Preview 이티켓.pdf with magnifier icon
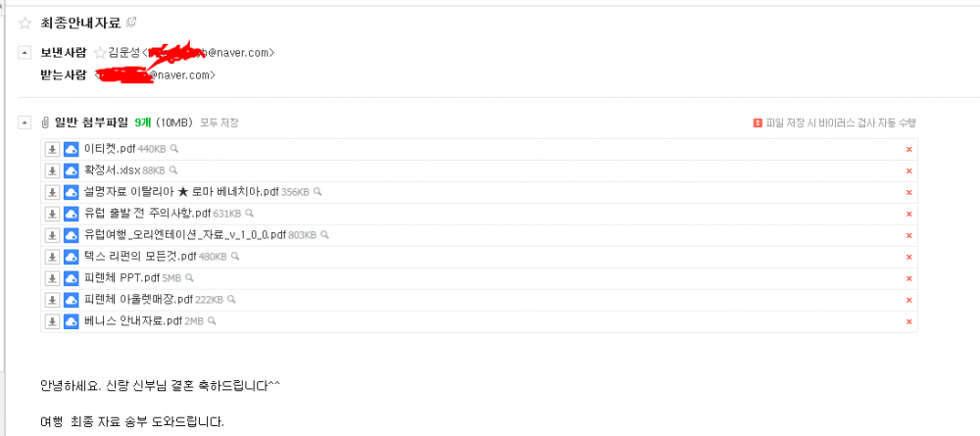 (175, 149)
